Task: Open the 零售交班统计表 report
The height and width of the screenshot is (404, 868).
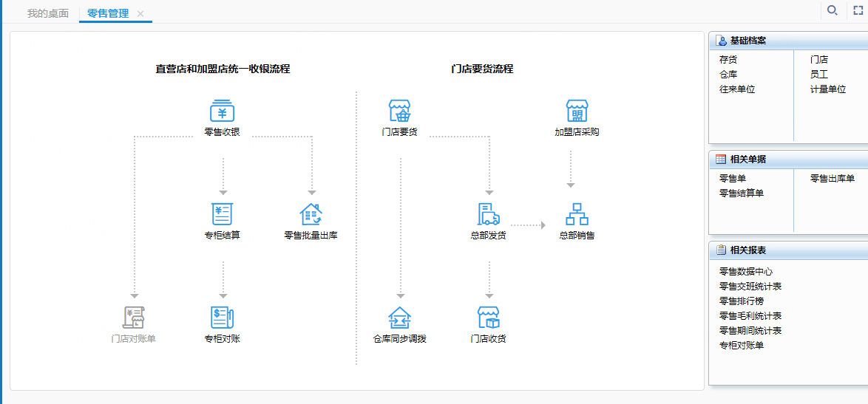Action: pyautogui.click(x=750, y=287)
